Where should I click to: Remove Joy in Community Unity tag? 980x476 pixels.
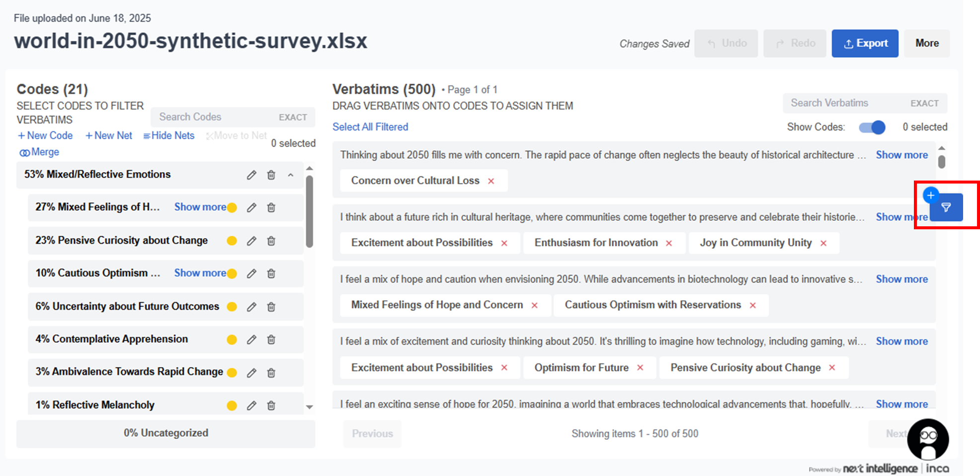(823, 243)
